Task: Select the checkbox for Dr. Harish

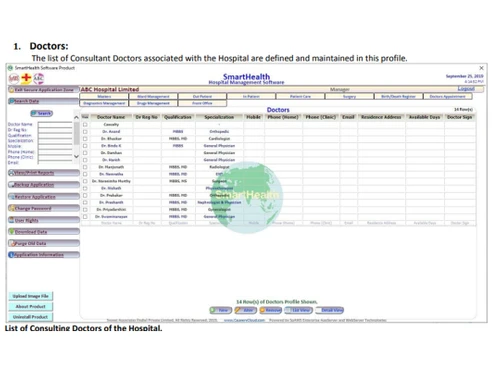Action: coord(85,160)
